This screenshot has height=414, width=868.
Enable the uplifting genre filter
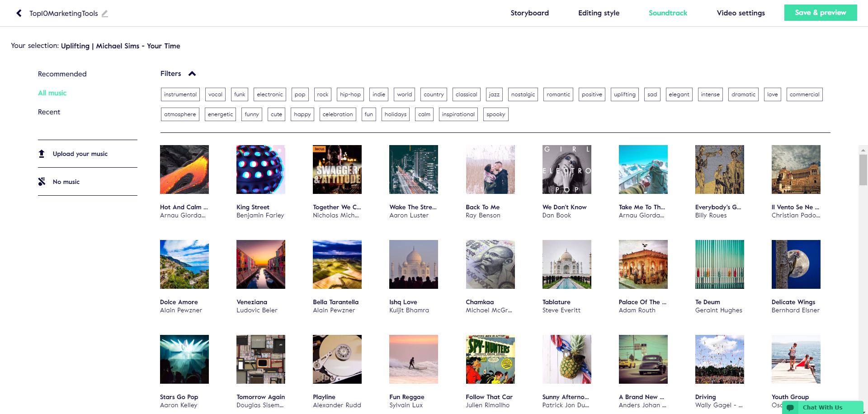click(x=624, y=94)
